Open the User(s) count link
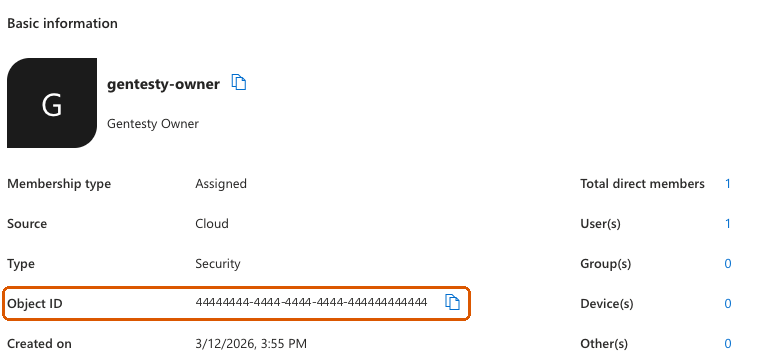Image resolution: width=767 pixels, height=362 pixels. point(728,224)
